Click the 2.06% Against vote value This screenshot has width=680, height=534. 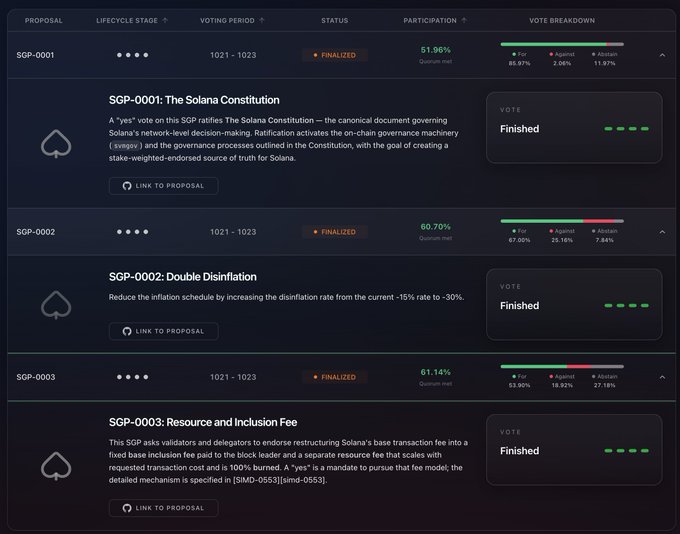pyautogui.click(x=562, y=63)
